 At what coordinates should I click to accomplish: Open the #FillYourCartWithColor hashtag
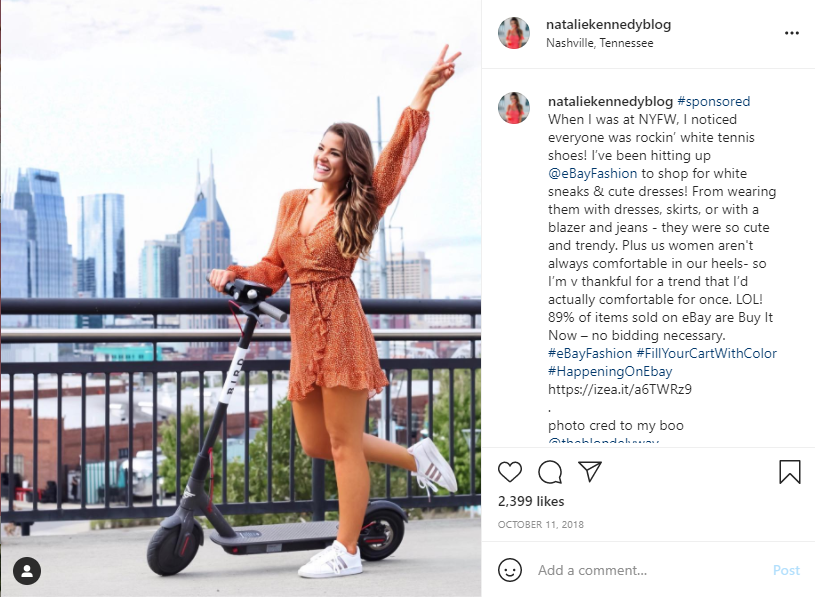click(706, 353)
